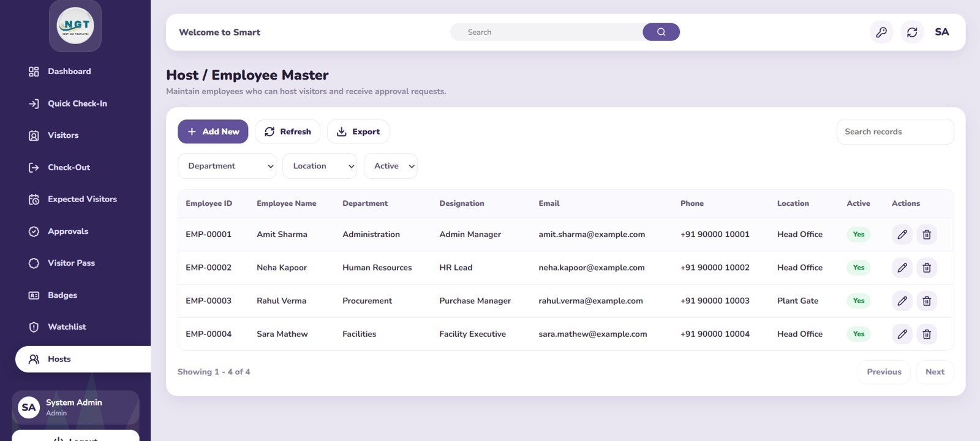Click phone +91 90000 10003
This screenshot has height=441, width=980.
point(715,301)
